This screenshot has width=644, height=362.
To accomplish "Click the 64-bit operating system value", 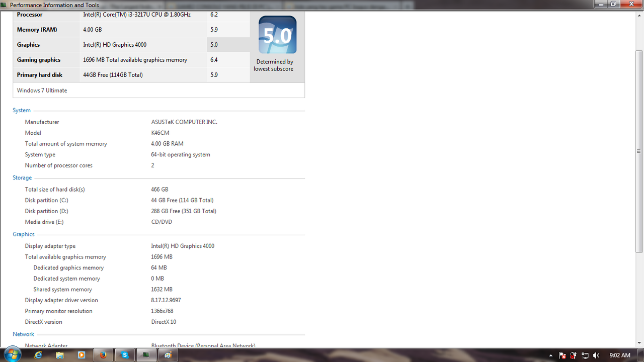I will point(181,155).
